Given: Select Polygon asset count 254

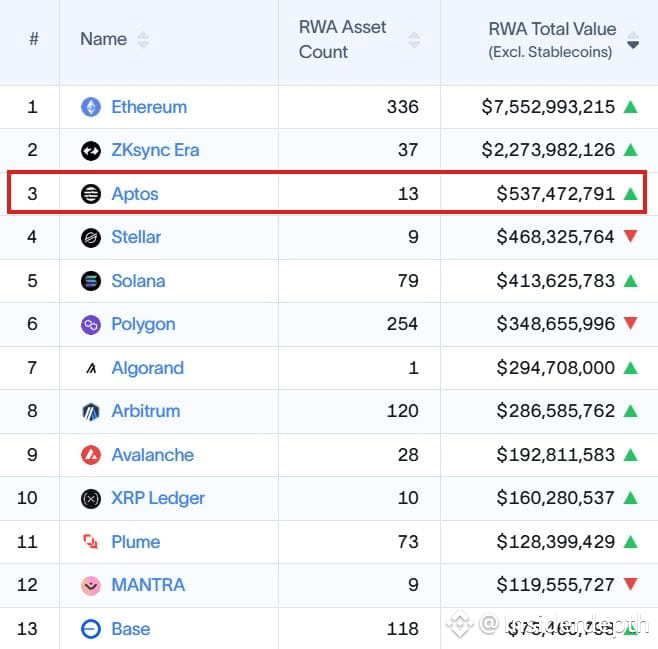Looking at the screenshot, I should pyautogui.click(x=402, y=324).
